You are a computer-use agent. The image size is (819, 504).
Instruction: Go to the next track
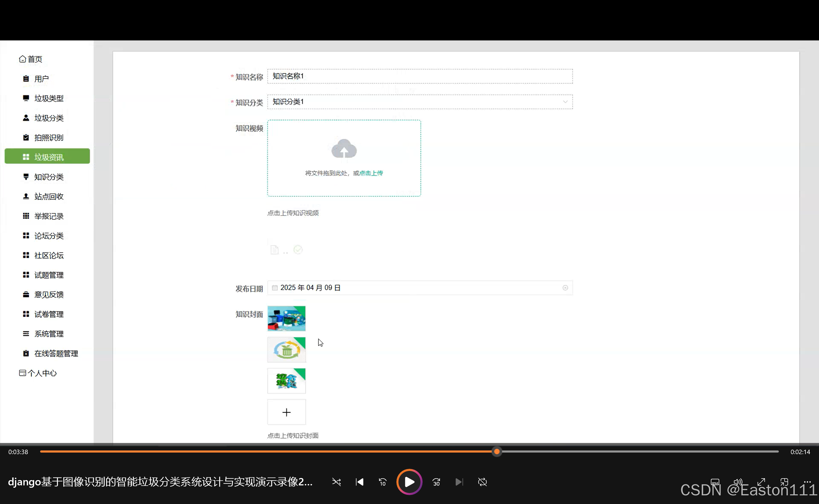click(x=459, y=482)
